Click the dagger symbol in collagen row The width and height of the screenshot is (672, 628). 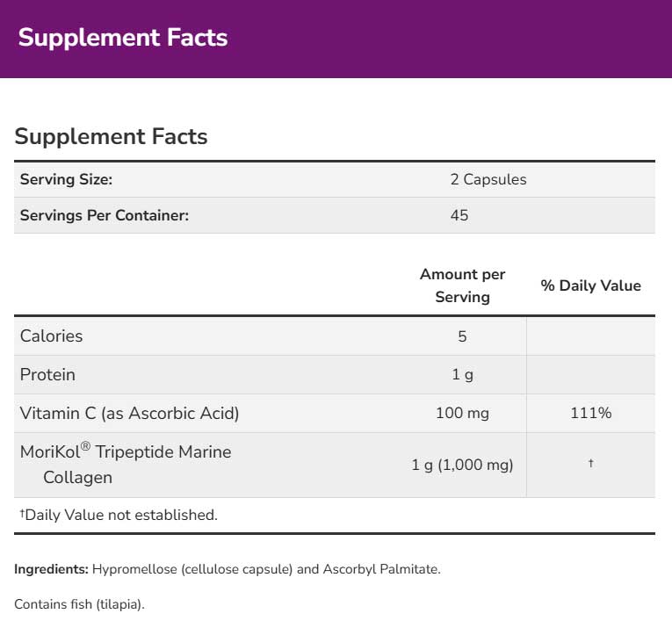pos(590,463)
